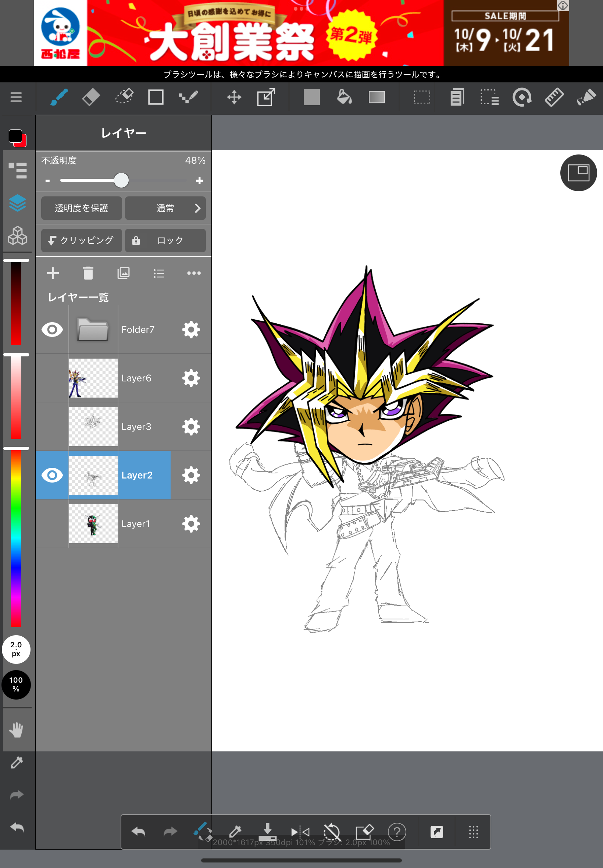
Task: Toggle visibility of Layer2
Action: (x=52, y=476)
